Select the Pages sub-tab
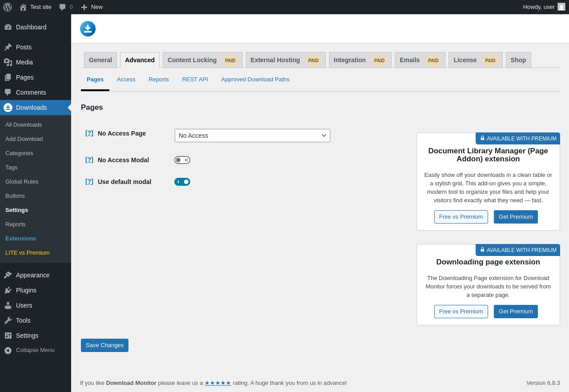 tap(95, 80)
